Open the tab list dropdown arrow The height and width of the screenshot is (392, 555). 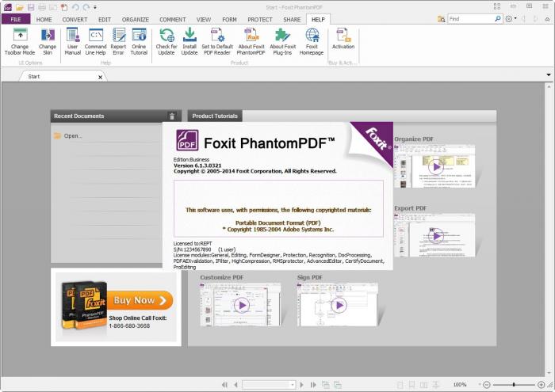(x=549, y=75)
